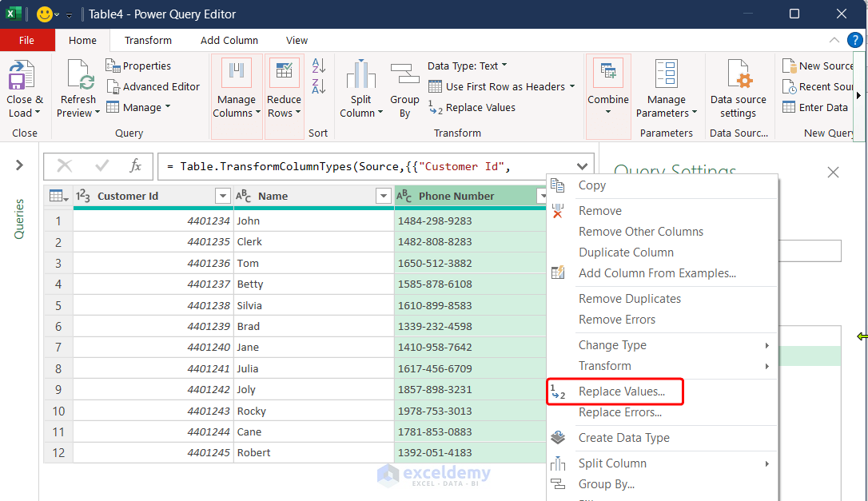Open Customer Id column filter dropdown
Image resolution: width=868 pixels, height=501 pixels.
tap(222, 196)
